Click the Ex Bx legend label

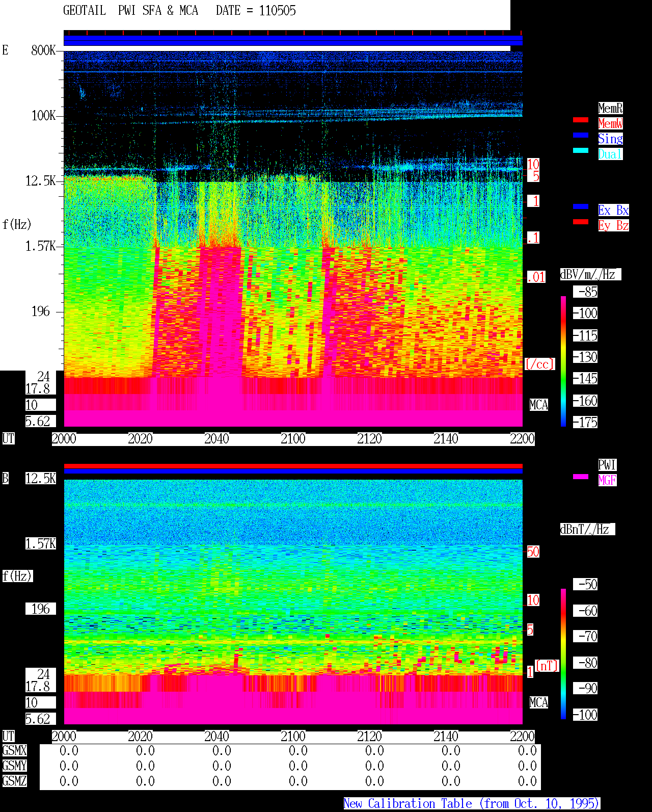613,210
